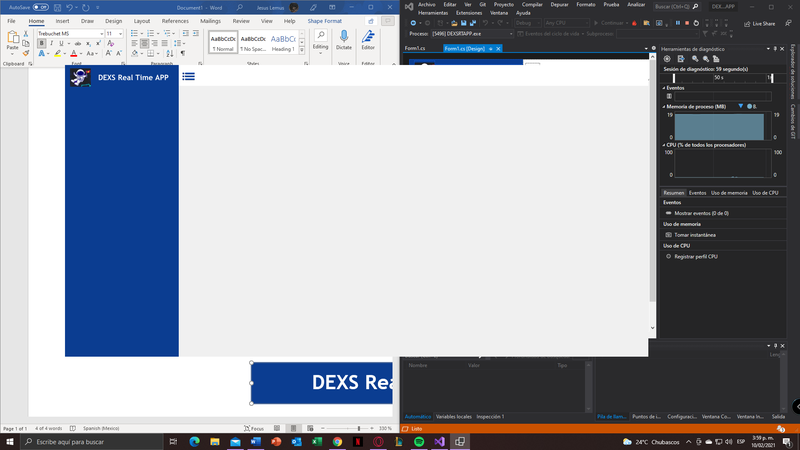Switch to the Uso de memoria tab
This screenshot has height=450, width=800.
coord(729,192)
